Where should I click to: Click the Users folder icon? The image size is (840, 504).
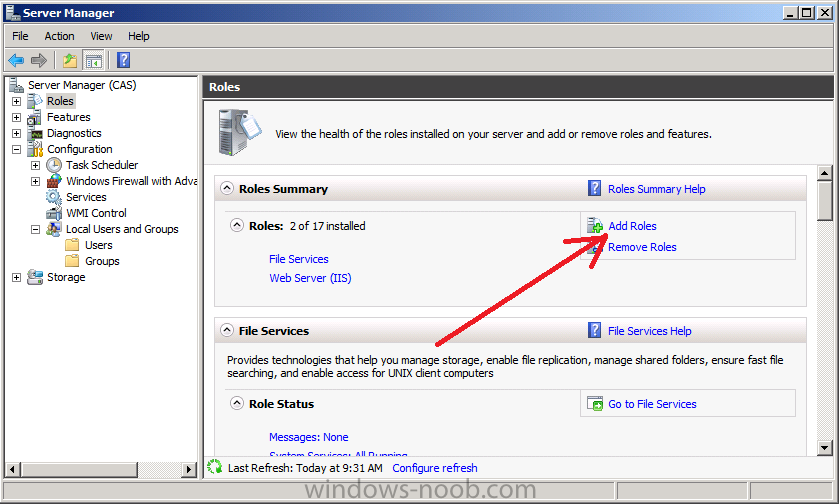tap(72, 245)
